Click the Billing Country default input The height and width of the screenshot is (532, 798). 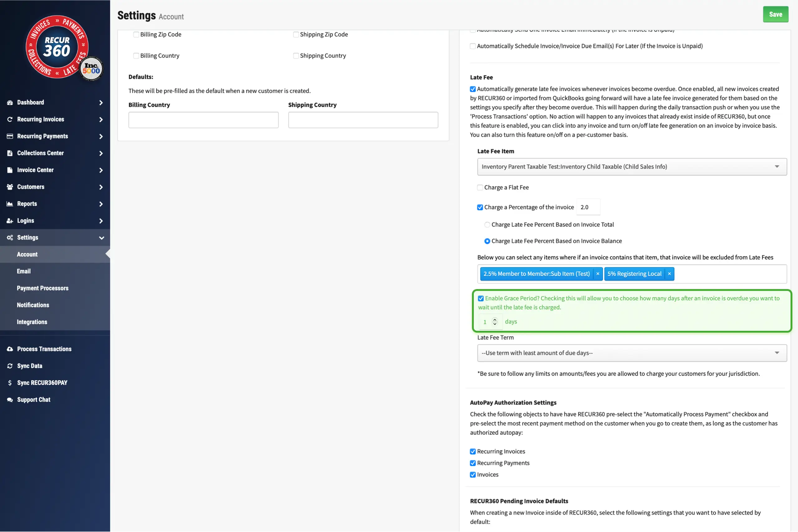click(203, 120)
